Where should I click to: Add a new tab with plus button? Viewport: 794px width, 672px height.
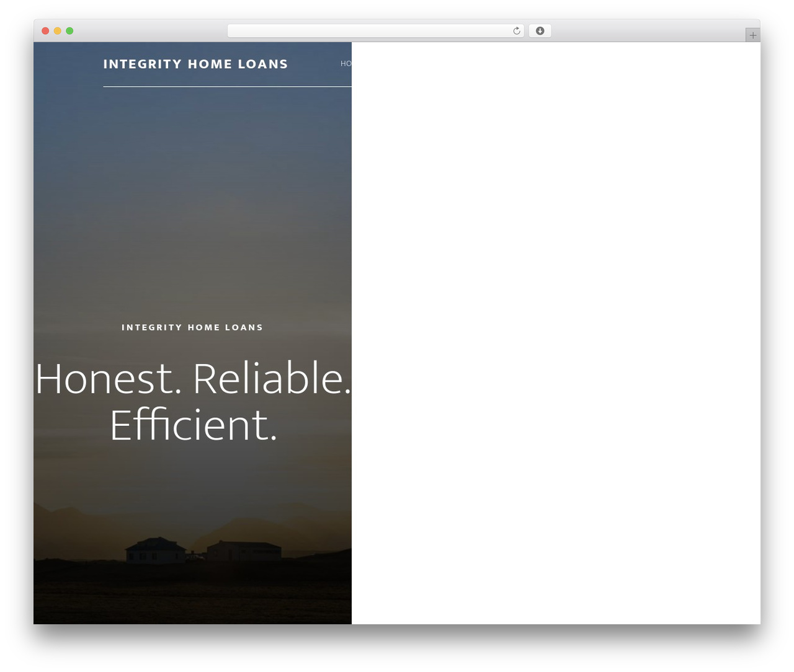pos(752,35)
